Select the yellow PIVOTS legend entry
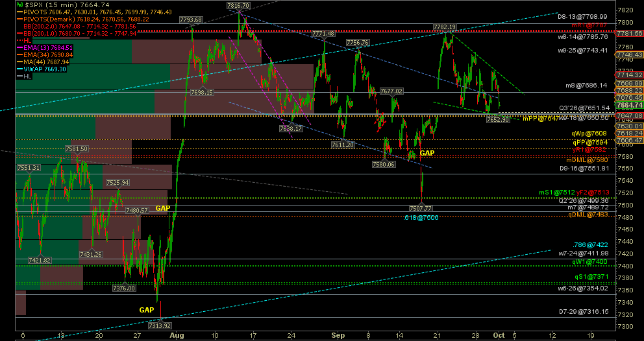The width and height of the screenshot is (644, 341). click(94, 12)
